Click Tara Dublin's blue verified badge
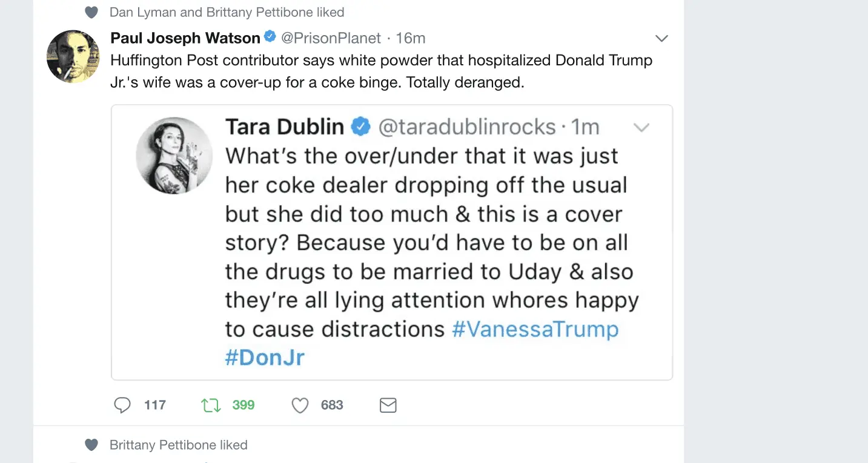This screenshot has height=463, width=868. [x=362, y=126]
